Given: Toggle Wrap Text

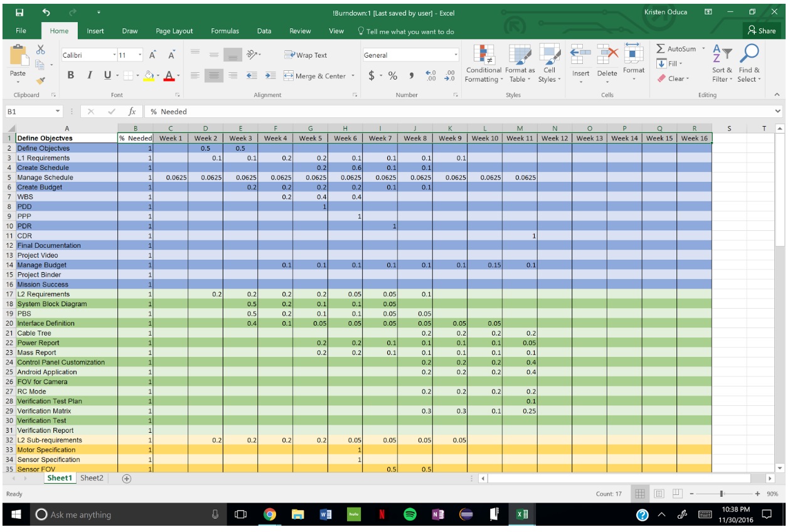Looking at the screenshot, I should coord(306,55).
